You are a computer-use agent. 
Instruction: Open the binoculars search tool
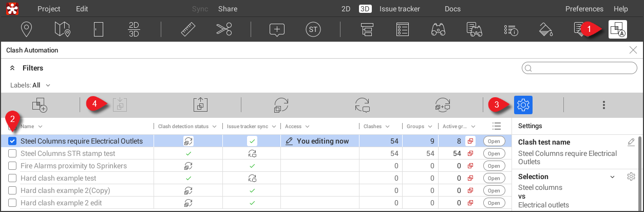[438, 29]
